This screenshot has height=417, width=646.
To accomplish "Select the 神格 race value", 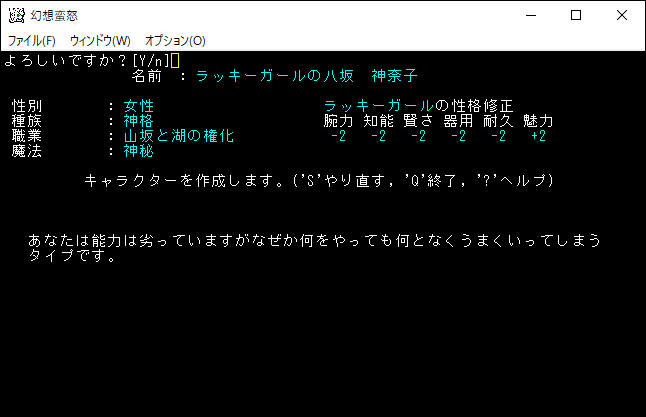I will [138, 121].
